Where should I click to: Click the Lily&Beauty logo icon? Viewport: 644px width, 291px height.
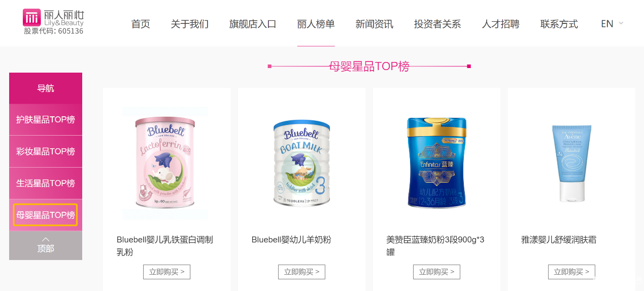(x=31, y=17)
